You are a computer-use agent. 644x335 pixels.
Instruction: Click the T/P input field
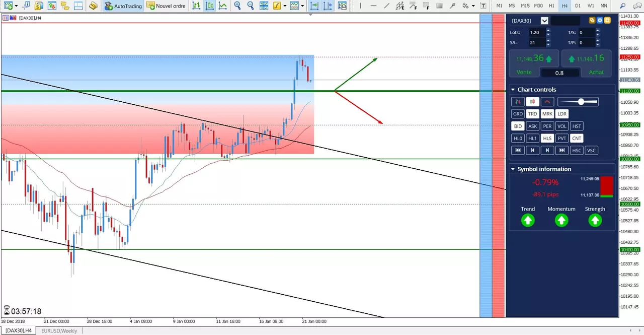[587, 43]
